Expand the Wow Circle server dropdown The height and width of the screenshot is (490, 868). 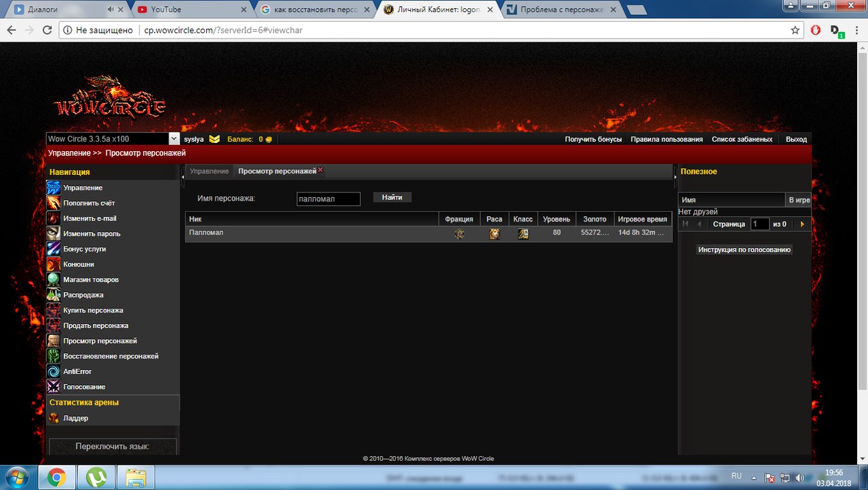coord(174,139)
